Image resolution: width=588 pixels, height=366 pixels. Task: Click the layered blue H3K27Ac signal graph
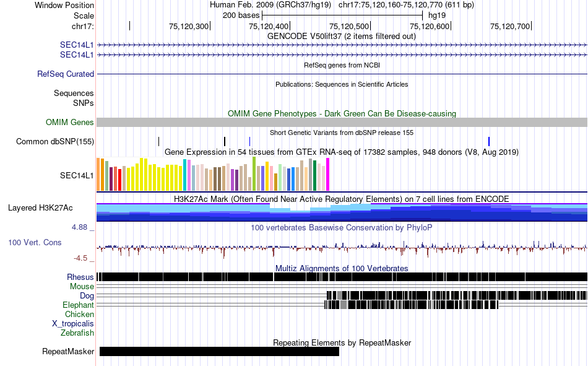coord(342,212)
